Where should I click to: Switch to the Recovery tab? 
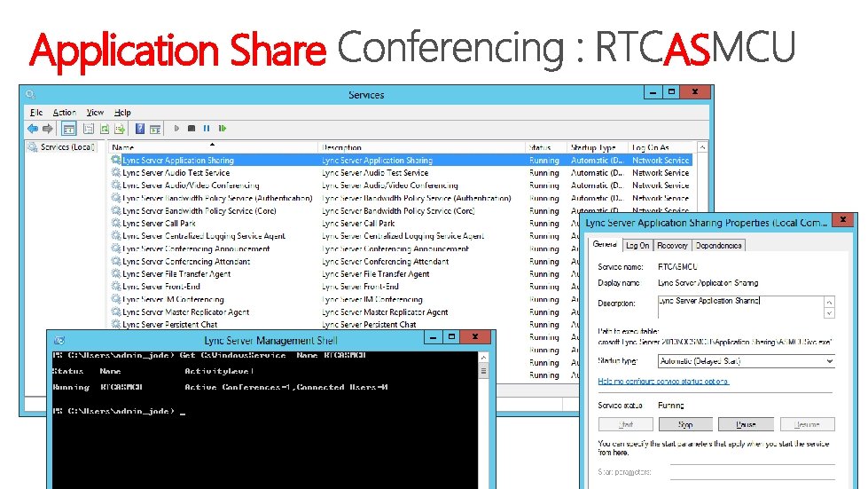672,245
